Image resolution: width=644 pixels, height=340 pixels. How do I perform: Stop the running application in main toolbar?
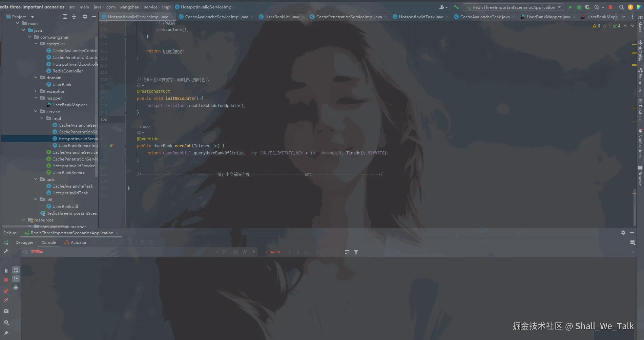610,7
